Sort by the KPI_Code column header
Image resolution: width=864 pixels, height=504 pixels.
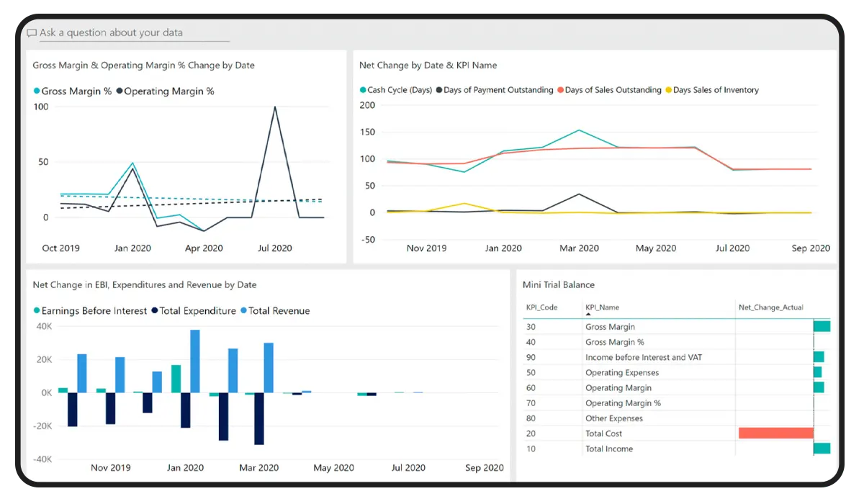click(541, 307)
